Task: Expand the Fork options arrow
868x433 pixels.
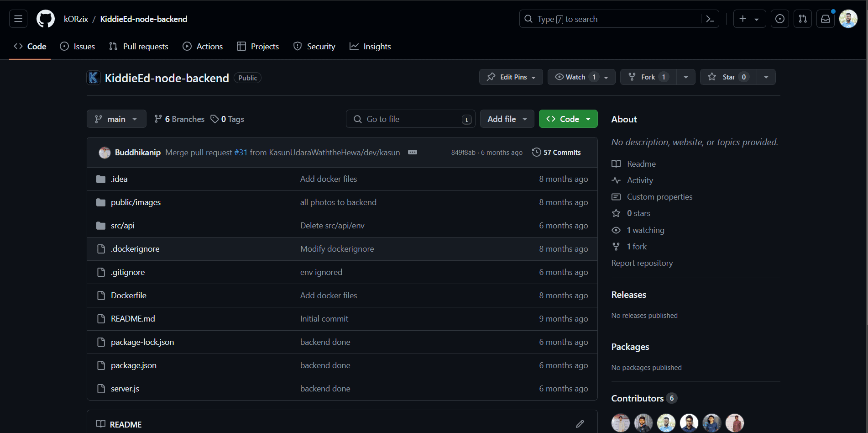Action: coord(686,77)
